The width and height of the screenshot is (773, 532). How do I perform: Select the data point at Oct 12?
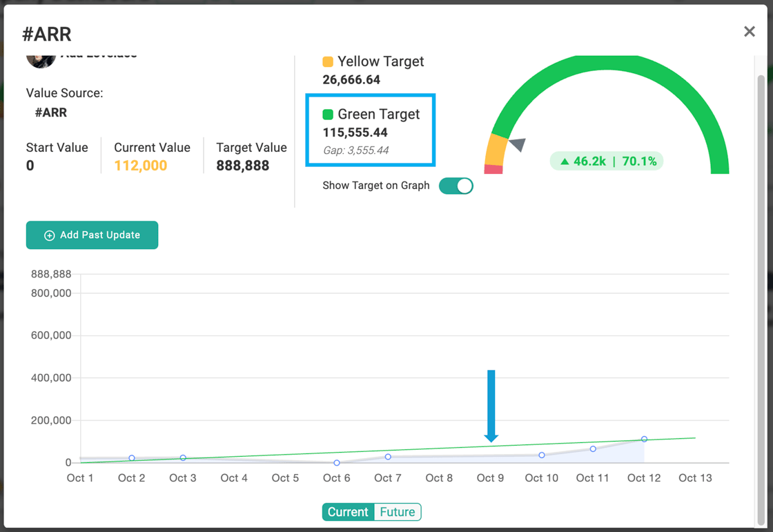point(643,438)
